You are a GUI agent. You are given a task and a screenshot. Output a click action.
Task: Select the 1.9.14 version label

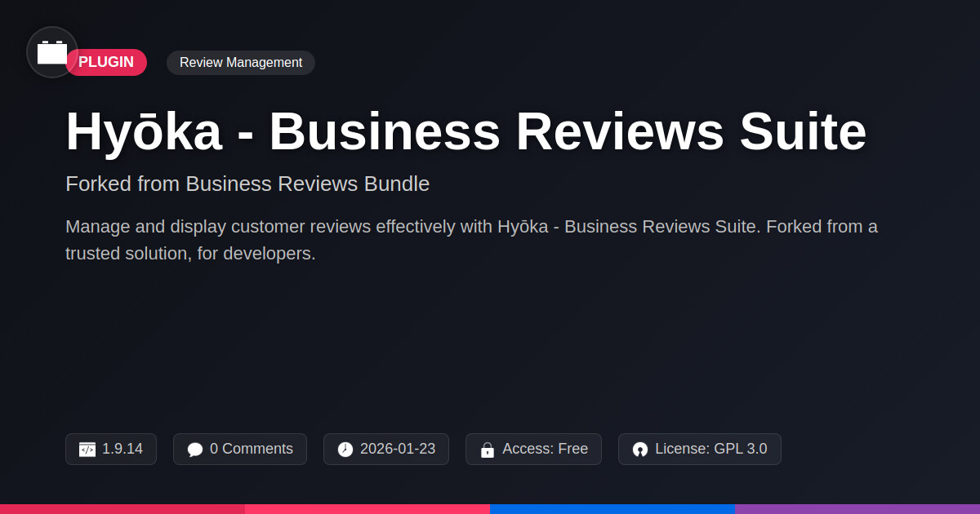pos(122,449)
